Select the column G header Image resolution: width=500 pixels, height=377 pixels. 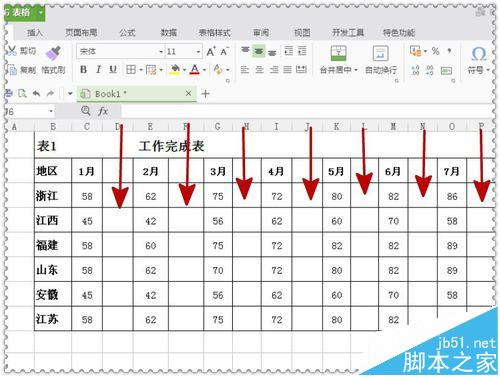tap(218, 126)
